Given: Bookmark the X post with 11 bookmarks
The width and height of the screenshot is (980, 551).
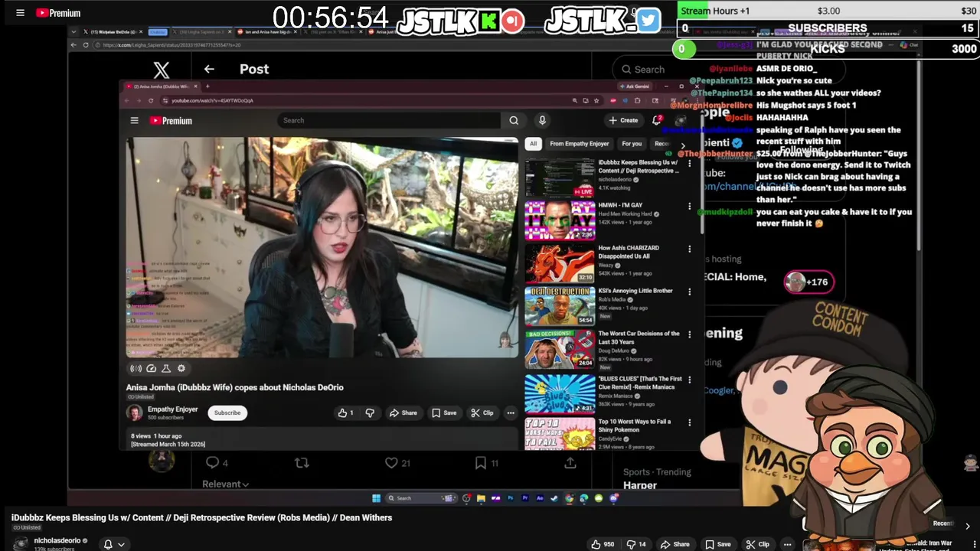Looking at the screenshot, I should pos(480,462).
